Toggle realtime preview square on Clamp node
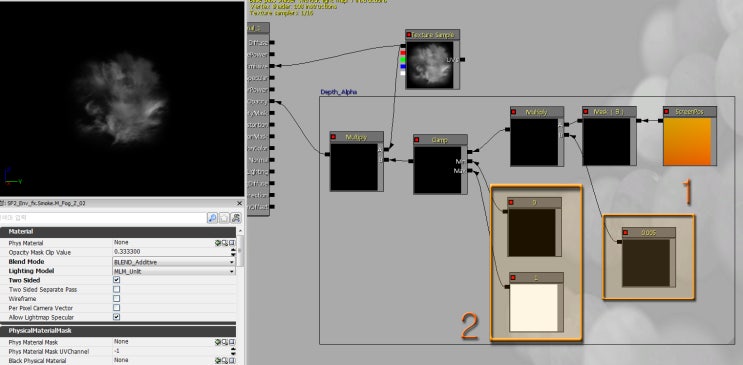This screenshot has width=743, height=365. pos(417,140)
